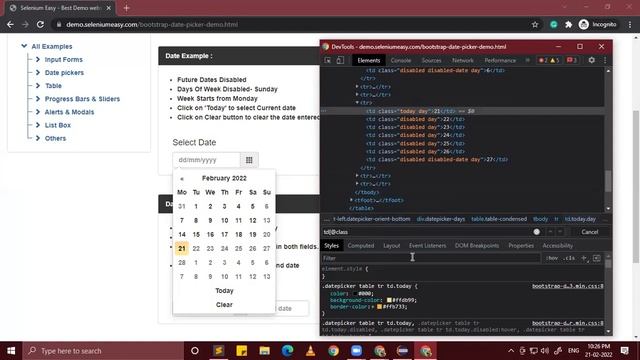Open the Chrome extensions puzzle icon
This screenshot has width=640, height=360.
pos(569,24)
